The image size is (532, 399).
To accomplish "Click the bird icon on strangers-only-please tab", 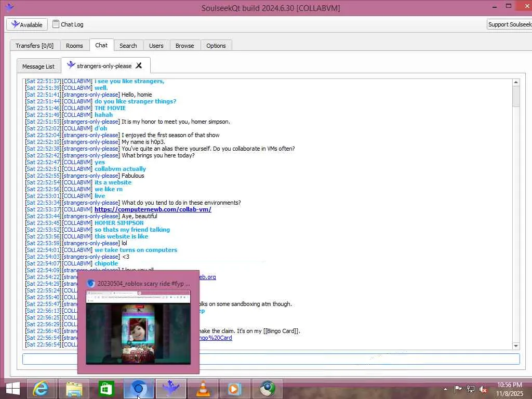I will 71,65.
